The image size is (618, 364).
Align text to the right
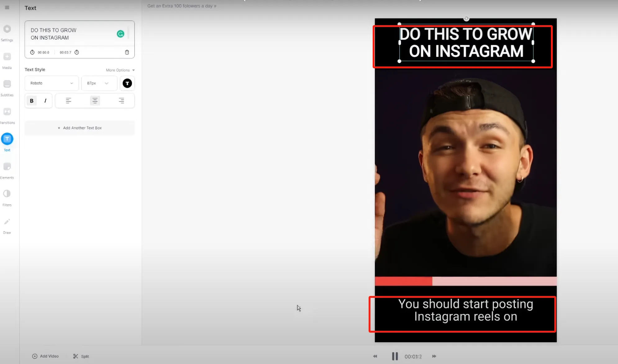point(121,101)
